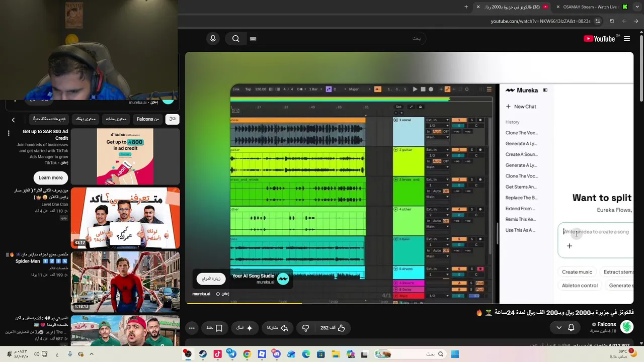Reload the page with the refresh icon

point(612,21)
